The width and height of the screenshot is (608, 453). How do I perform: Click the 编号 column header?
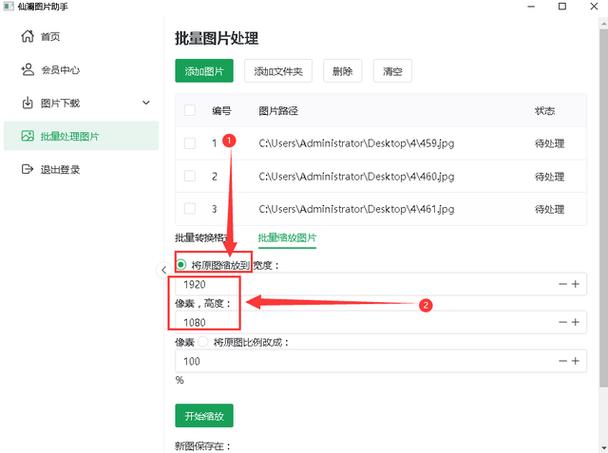click(x=221, y=111)
